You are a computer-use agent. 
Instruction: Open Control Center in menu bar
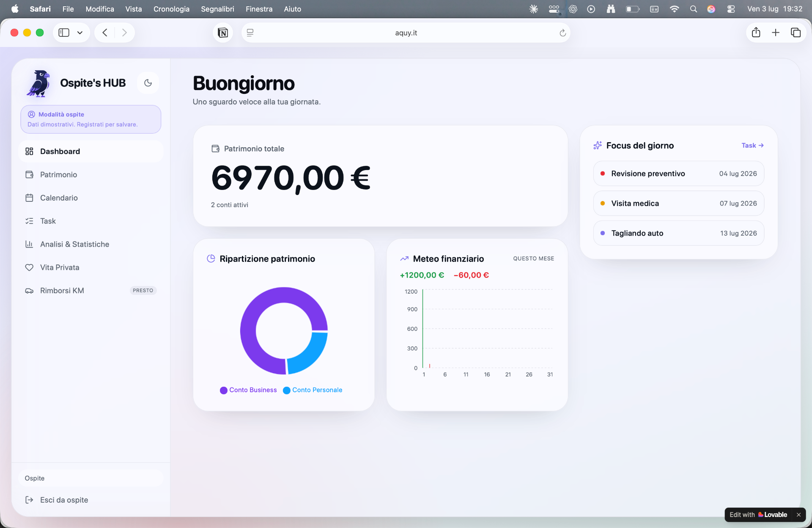(x=731, y=9)
